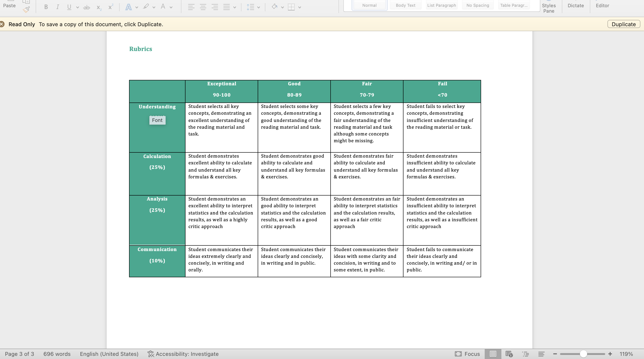Expand the Borders dropdown arrow
The height and width of the screenshot is (359, 644).
click(x=299, y=7)
